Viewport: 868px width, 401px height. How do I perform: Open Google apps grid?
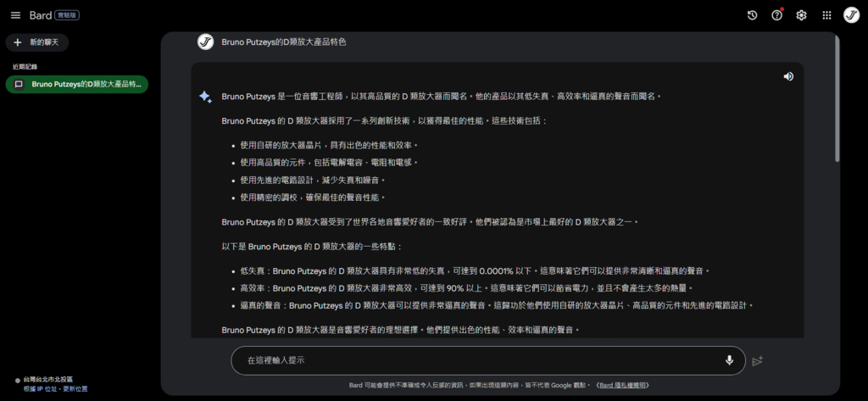click(x=826, y=15)
